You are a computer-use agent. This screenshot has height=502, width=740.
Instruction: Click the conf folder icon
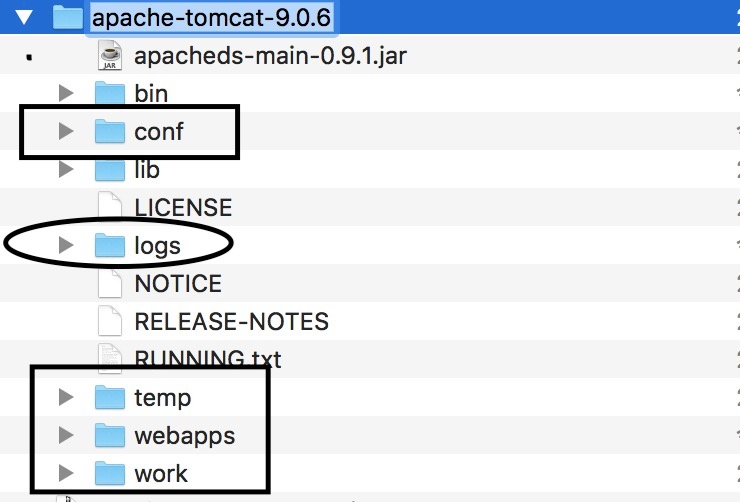pos(109,131)
